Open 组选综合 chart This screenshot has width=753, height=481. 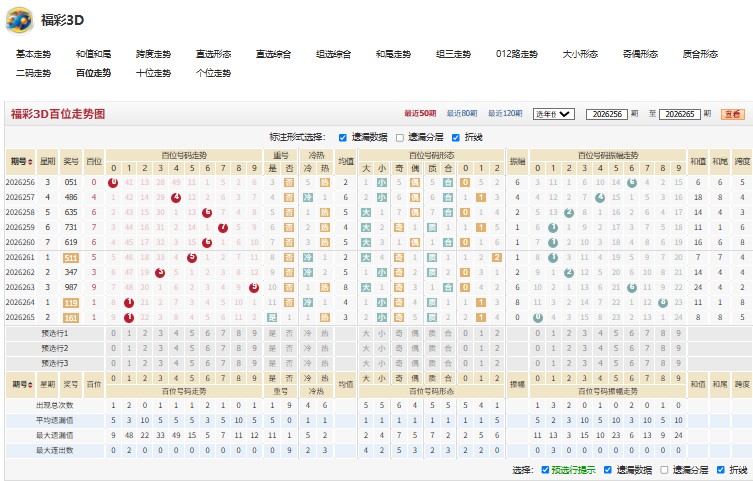pos(333,54)
